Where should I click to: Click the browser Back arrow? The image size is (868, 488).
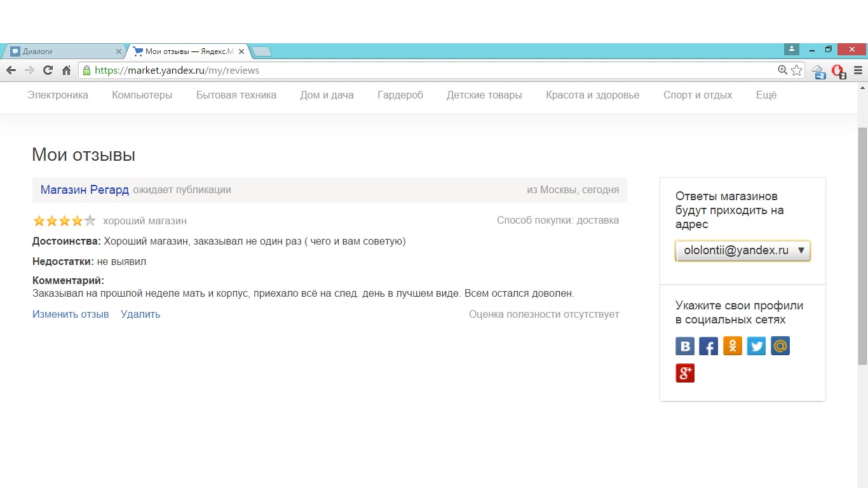click(x=11, y=71)
